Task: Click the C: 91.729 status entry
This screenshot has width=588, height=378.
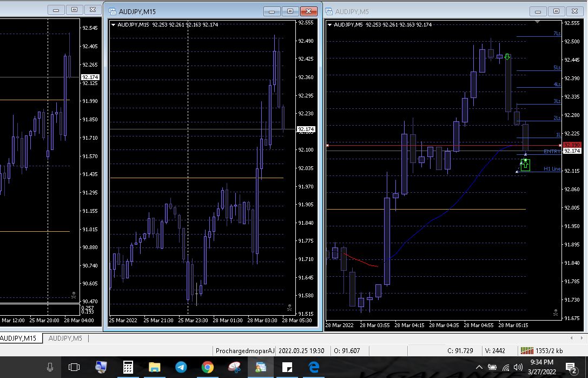Action: (x=460, y=350)
